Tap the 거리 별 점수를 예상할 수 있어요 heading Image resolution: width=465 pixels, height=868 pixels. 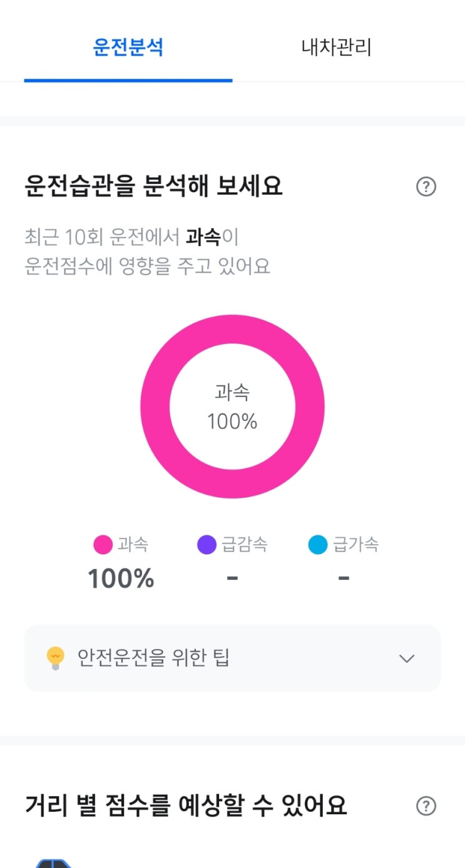click(x=186, y=805)
